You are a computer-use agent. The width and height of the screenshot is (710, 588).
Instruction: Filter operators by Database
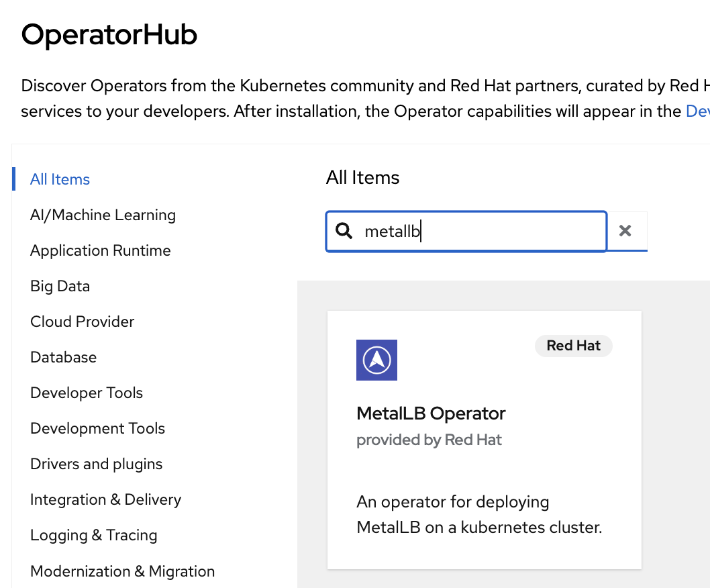[63, 357]
